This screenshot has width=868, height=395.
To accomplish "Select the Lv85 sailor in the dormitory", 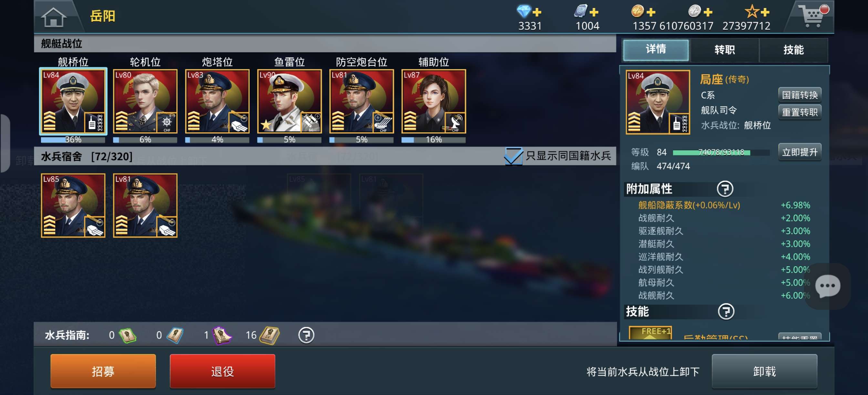I will (73, 206).
